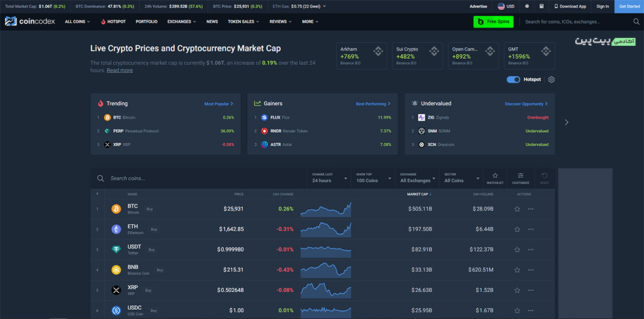Click the green Free Spins button
This screenshot has height=319, width=644.
(493, 22)
